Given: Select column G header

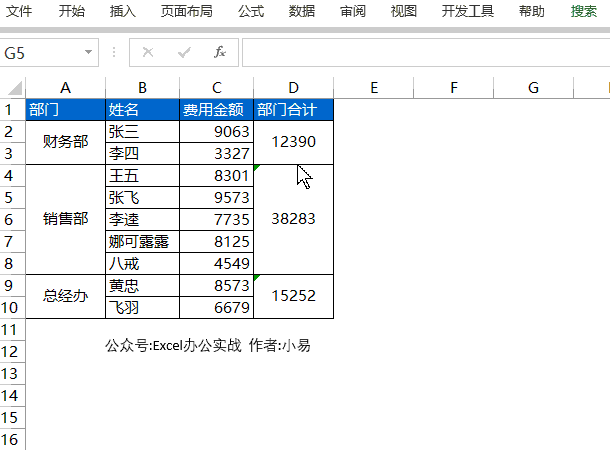Looking at the screenshot, I should tap(533, 88).
